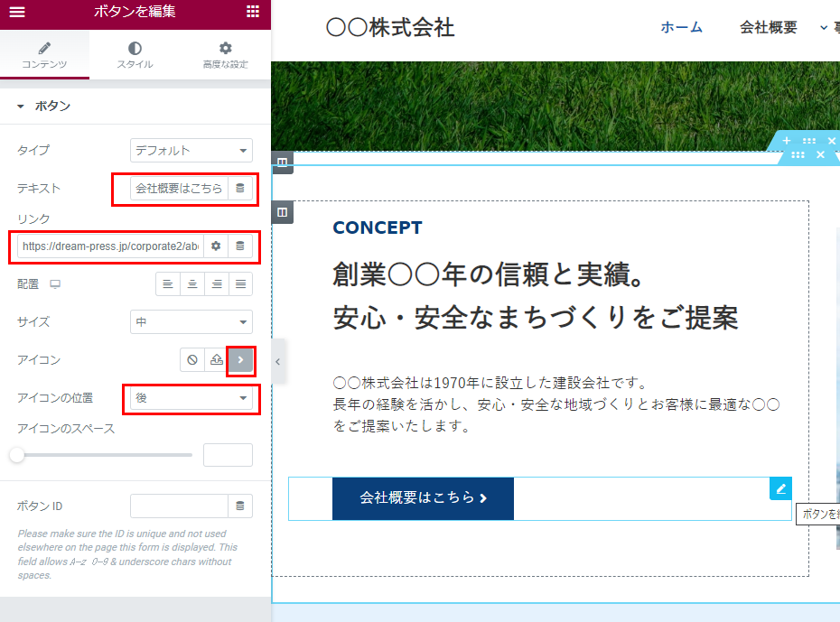840x622 pixels.
Task: Align button to center
Action: pos(192,283)
